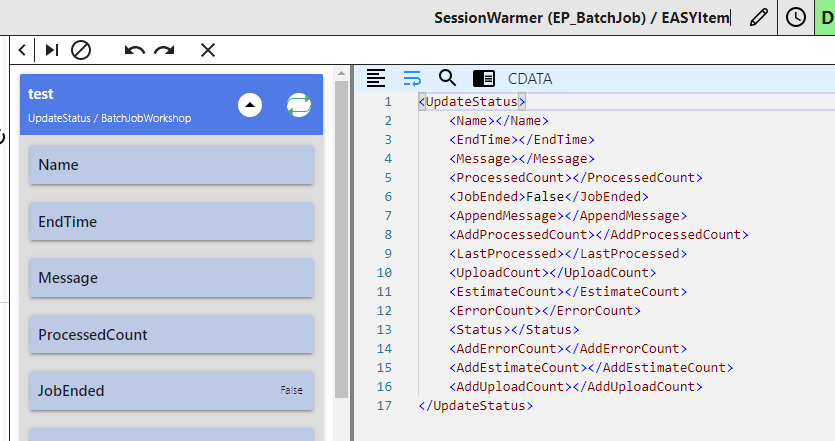Viewport: 835px width, 441px height.
Task: Click the back chevron arrow
Action: tap(22, 50)
